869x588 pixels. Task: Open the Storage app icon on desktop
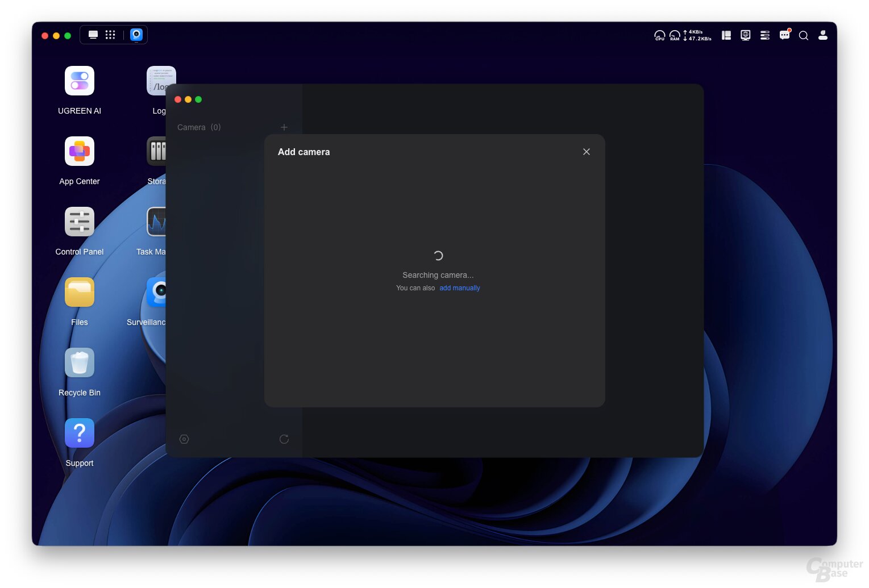(x=156, y=151)
